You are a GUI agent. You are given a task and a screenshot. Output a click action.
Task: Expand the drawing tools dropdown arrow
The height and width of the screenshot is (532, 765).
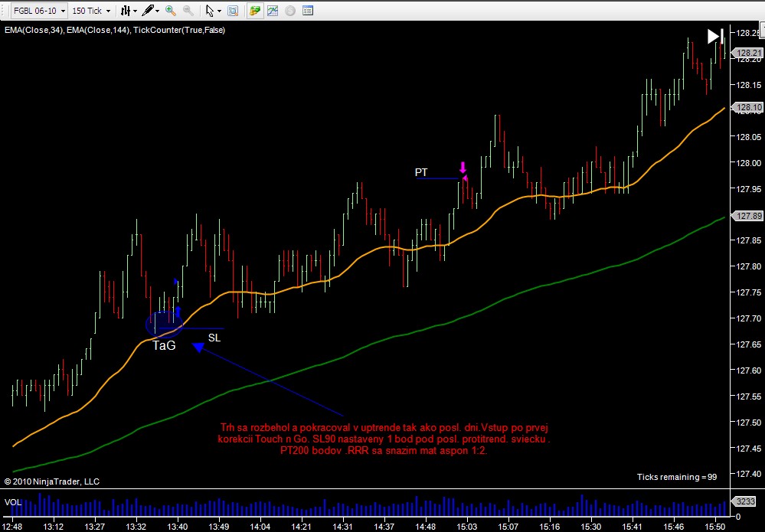157,11
